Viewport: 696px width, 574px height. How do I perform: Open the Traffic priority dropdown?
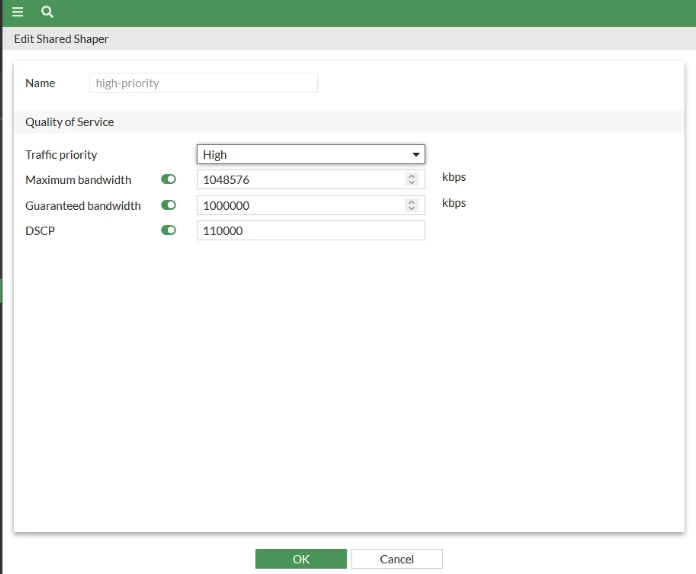pos(311,154)
